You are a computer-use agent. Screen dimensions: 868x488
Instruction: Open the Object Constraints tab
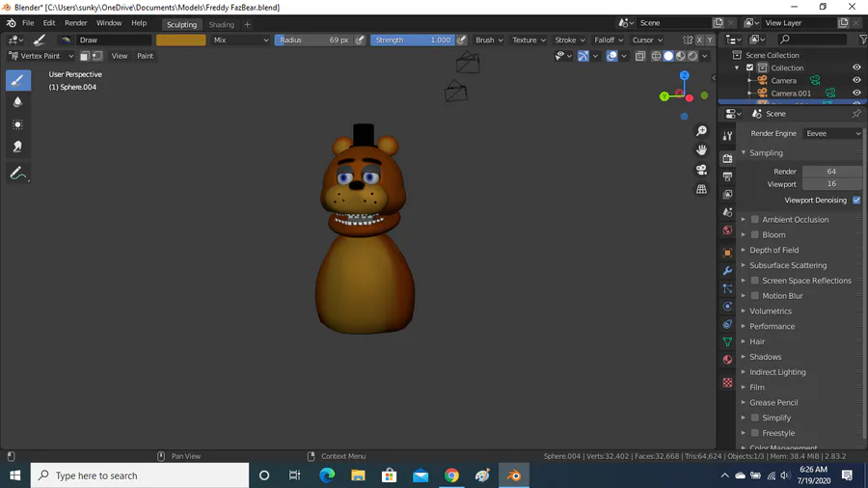tap(727, 324)
